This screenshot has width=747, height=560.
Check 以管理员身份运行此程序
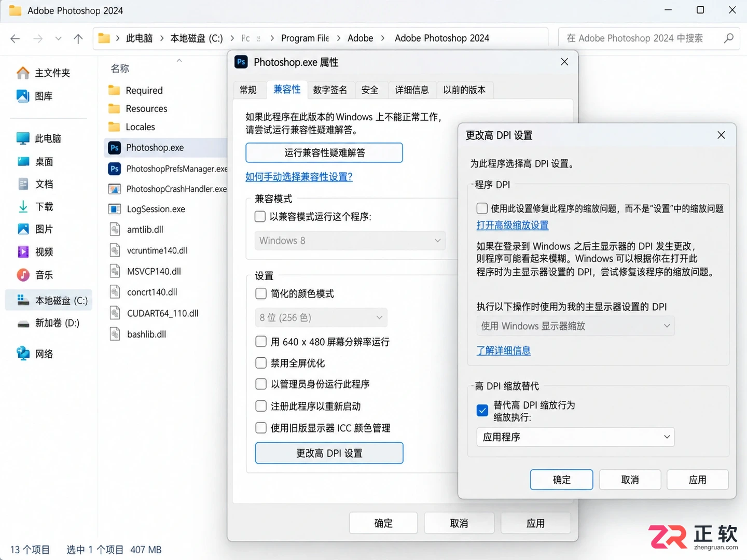pos(261,384)
